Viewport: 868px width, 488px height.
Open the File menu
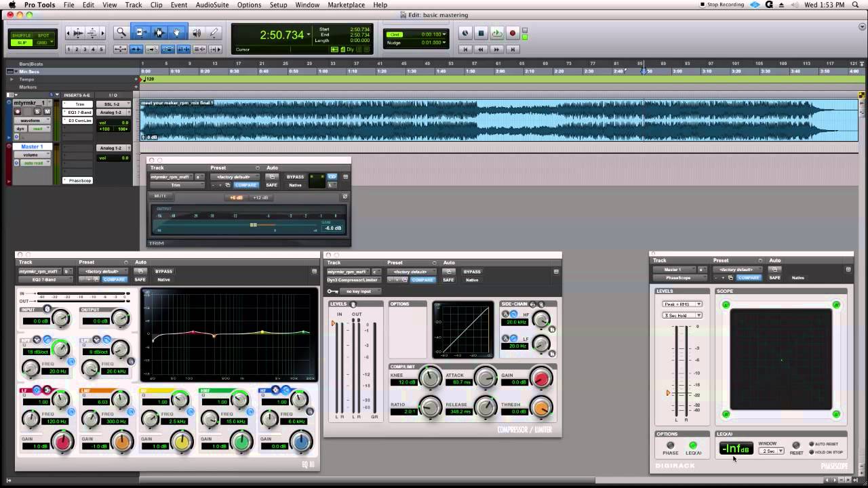point(69,5)
